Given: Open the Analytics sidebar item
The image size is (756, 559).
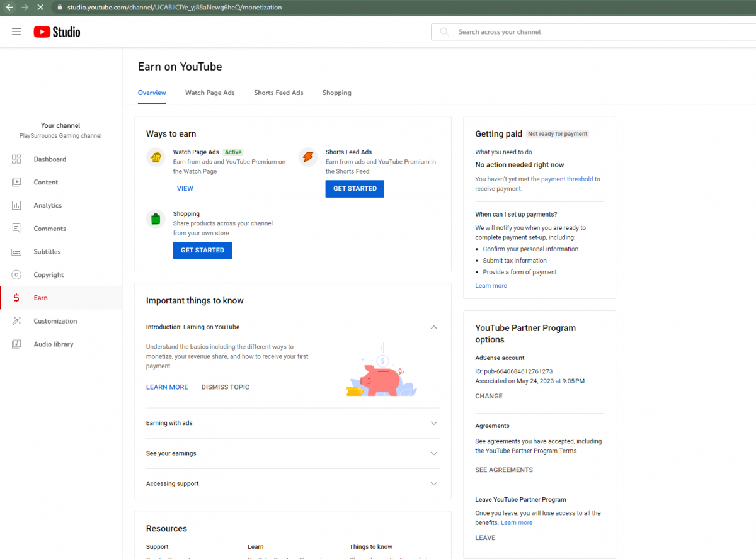Looking at the screenshot, I should click(x=47, y=205).
